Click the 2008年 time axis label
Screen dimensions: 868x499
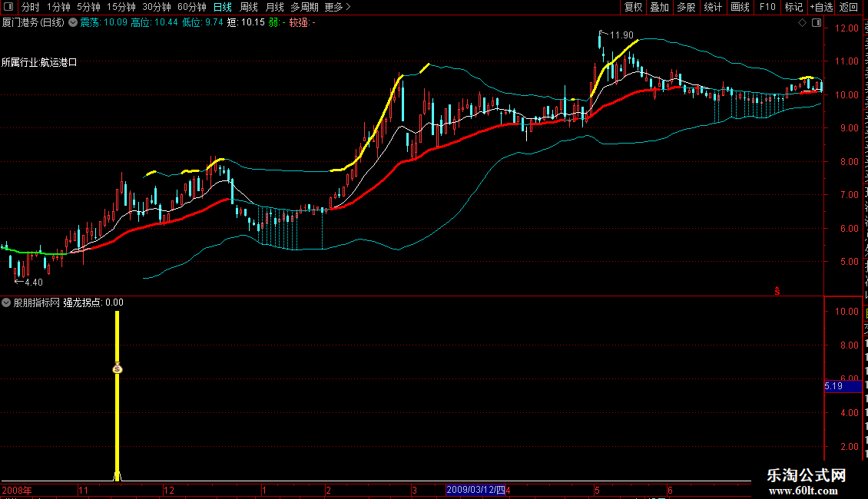pos(17,490)
